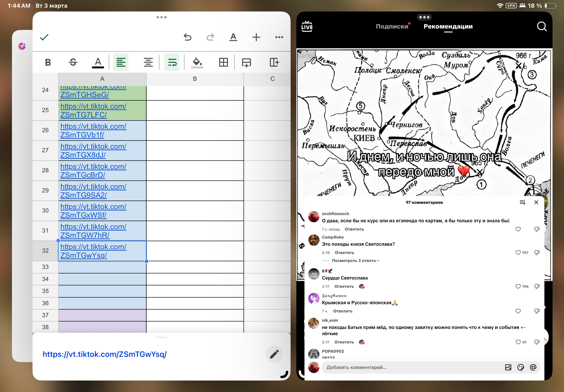Reply to CampNuke's comment via Ответить
564x392 pixels.
coord(344,252)
